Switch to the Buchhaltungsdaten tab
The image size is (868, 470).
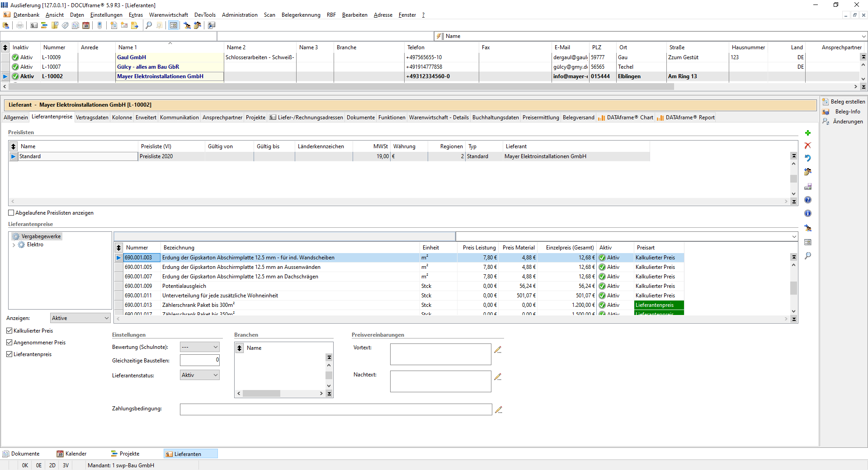point(495,117)
